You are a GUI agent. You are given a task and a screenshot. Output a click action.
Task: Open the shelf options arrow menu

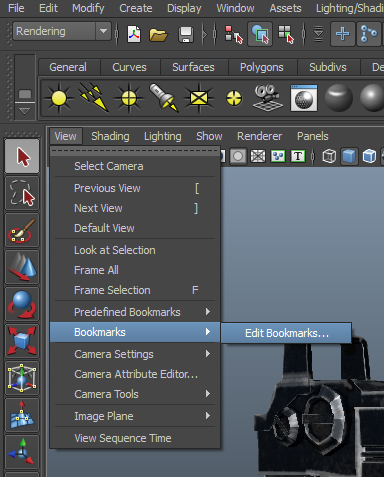[25, 111]
